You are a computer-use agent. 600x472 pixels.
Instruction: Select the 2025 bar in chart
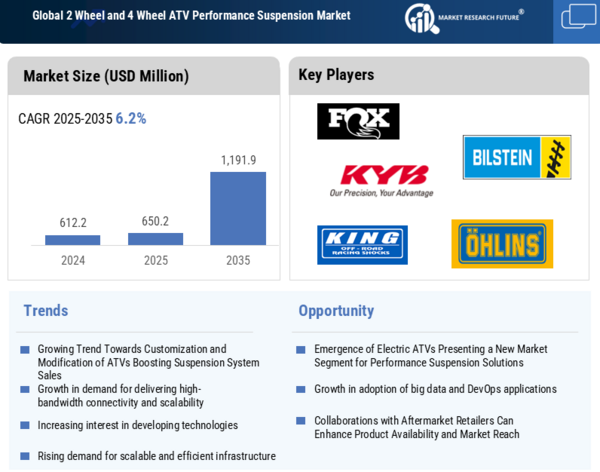click(x=155, y=238)
